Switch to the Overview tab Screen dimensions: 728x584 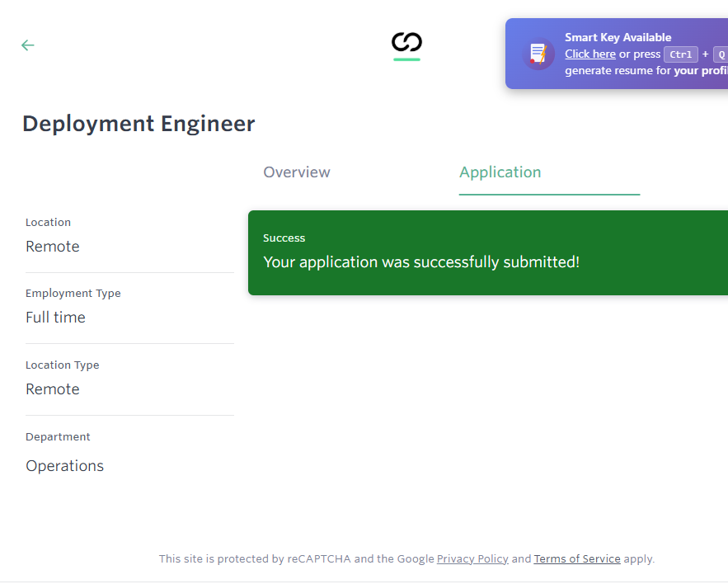(x=297, y=172)
